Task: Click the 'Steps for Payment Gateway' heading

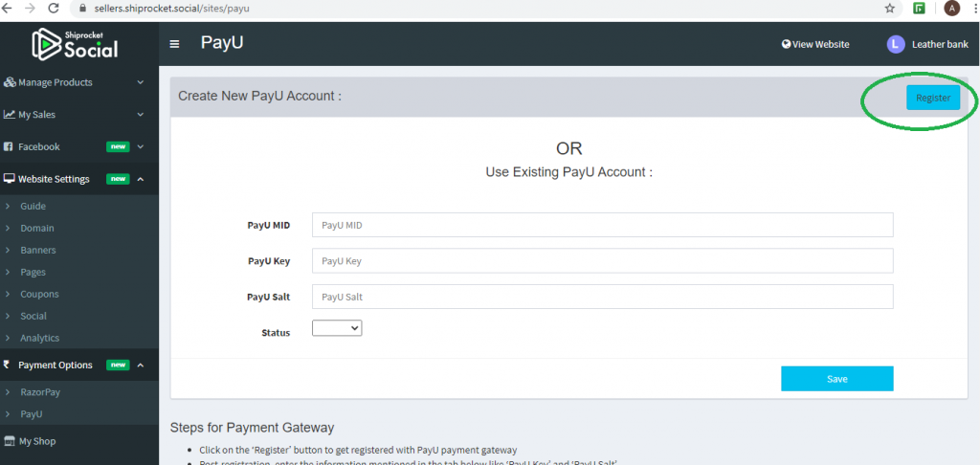Action: 252,428
